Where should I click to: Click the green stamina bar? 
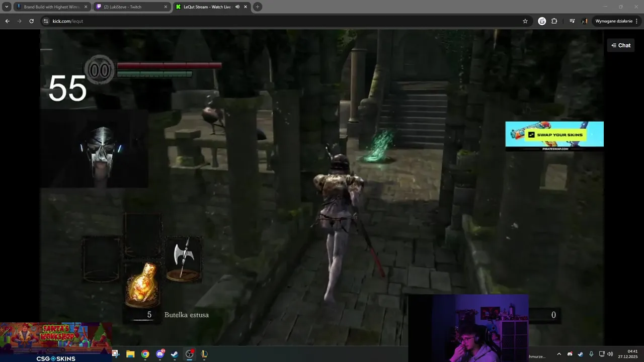point(154,74)
